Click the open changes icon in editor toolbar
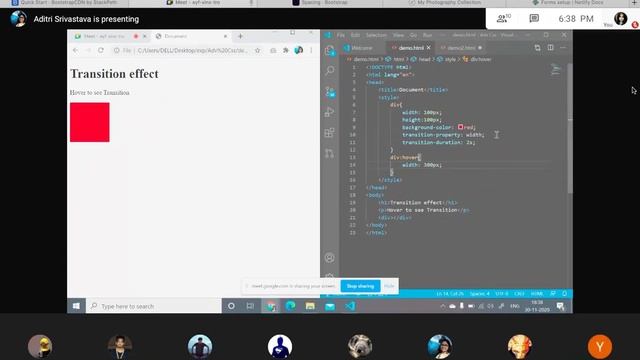640x360 pixels. (x=538, y=48)
